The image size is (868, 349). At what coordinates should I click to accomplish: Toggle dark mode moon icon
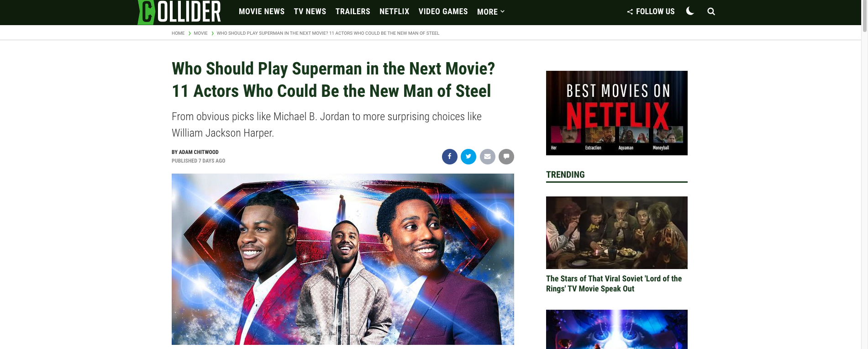(690, 11)
